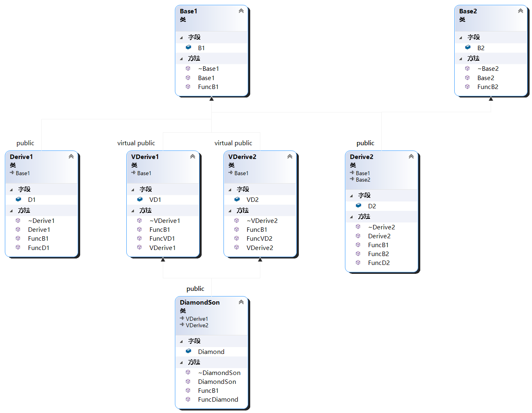The width and height of the screenshot is (532, 413).
Task: Select the Base2 constructor method
Action: click(485, 78)
